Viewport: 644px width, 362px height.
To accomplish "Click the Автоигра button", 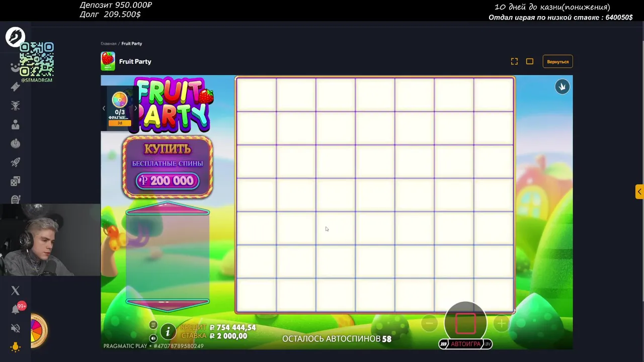I will [x=465, y=344].
